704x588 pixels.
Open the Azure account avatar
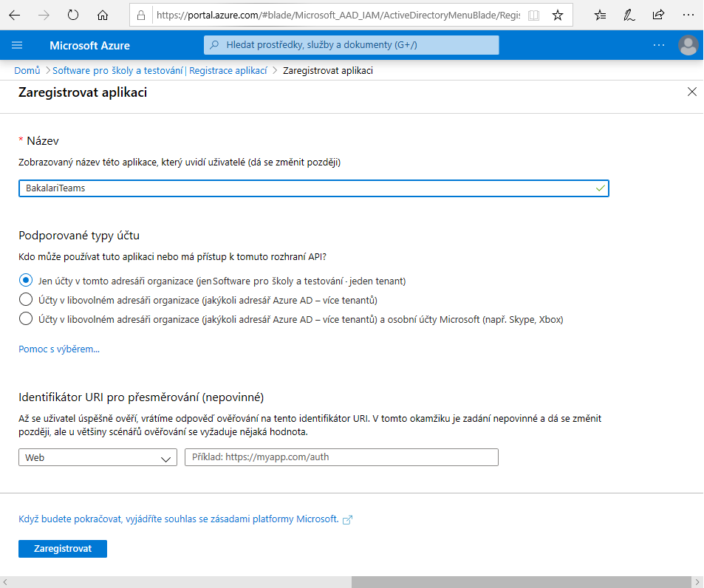(x=688, y=45)
